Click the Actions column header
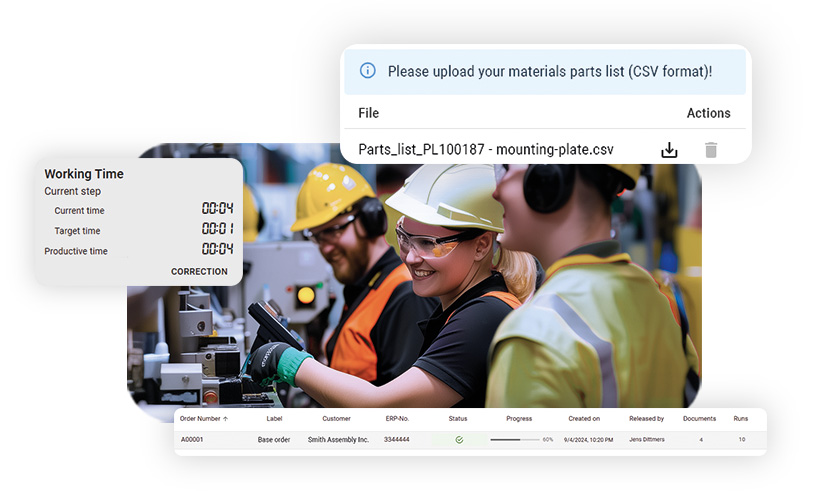The image size is (816, 493). [708, 113]
